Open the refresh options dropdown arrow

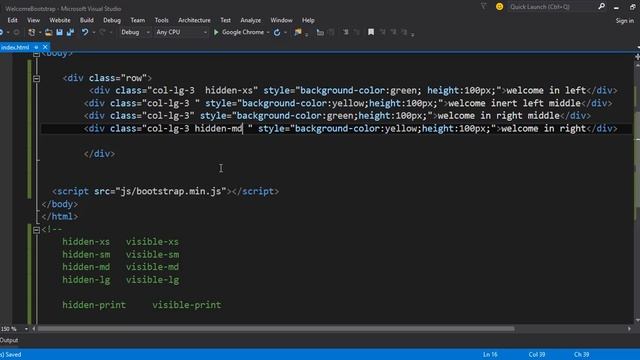pos(285,32)
